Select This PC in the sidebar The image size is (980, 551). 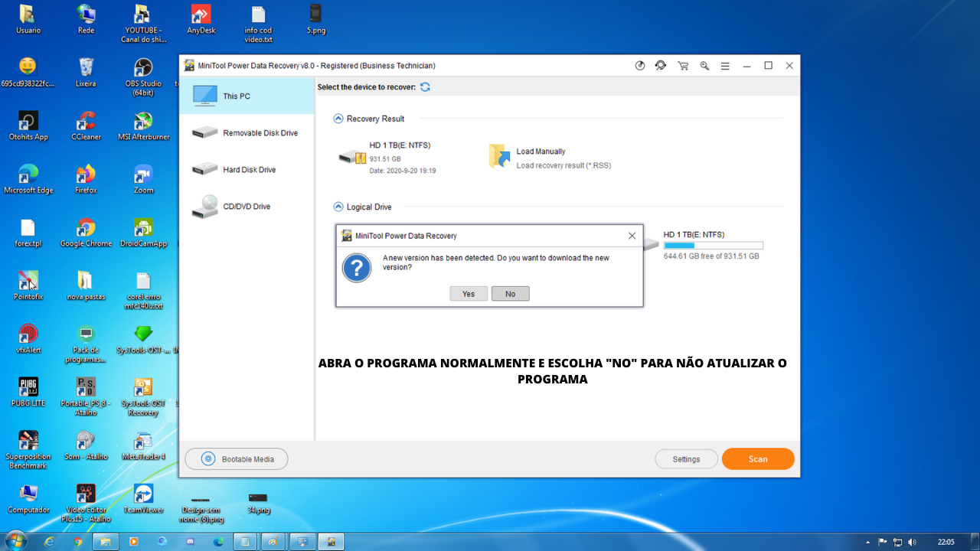click(x=247, y=96)
